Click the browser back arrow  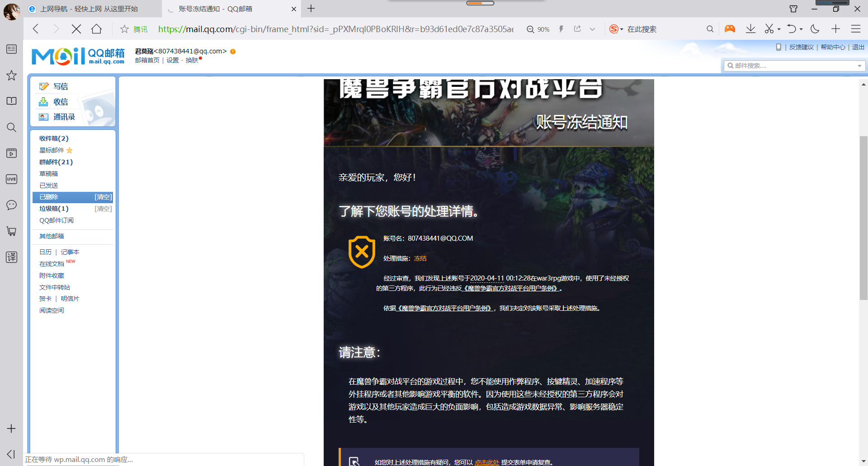(x=36, y=29)
